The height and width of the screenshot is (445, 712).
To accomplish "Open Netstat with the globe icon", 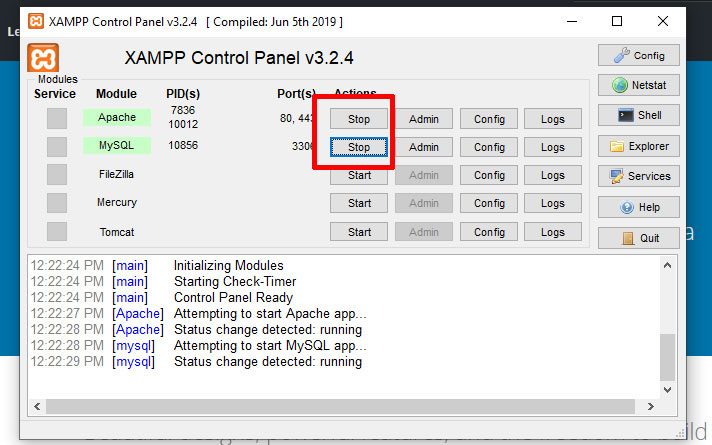I will 638,85.
